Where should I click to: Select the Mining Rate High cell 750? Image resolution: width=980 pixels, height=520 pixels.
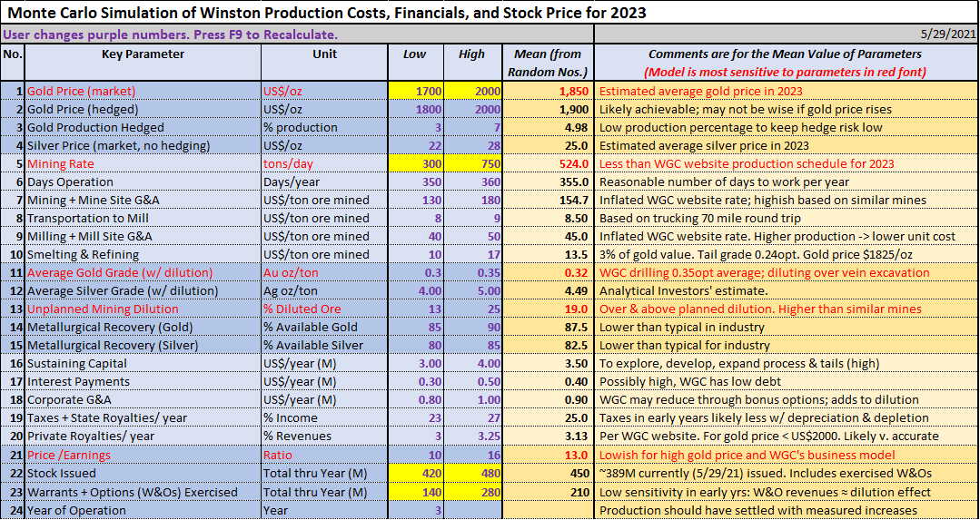coord(473,163)
